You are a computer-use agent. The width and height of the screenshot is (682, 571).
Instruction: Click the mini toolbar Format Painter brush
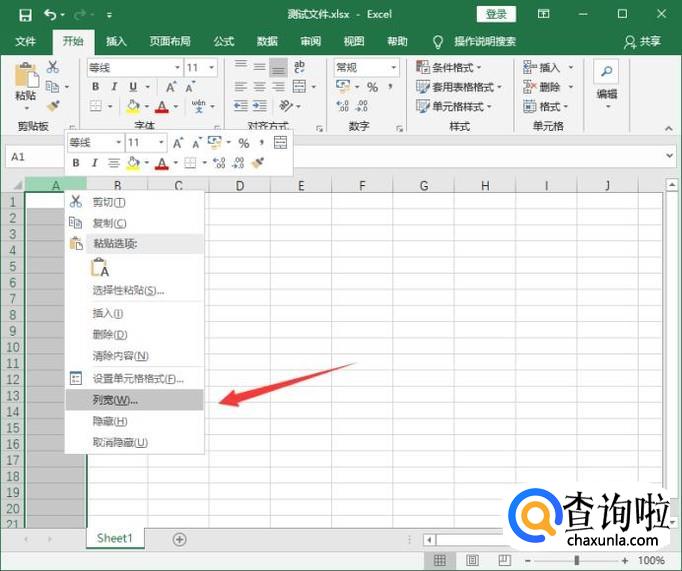pos(257,163)
